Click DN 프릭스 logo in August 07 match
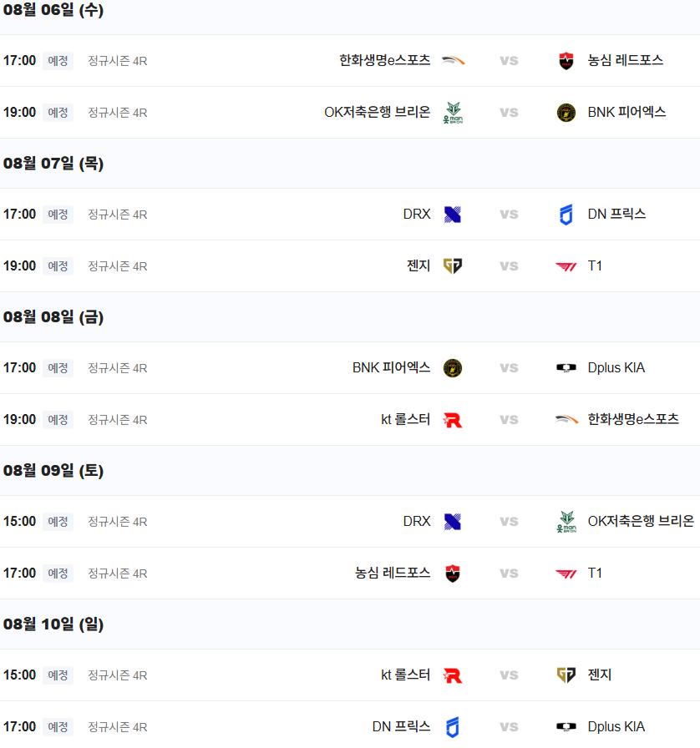The image size is (700, 748). tap(566, 215)
